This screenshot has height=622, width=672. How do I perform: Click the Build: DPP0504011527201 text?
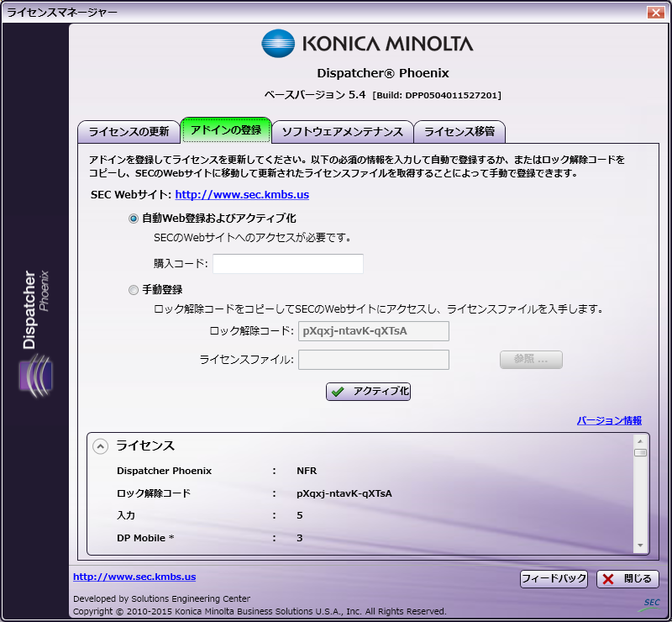click(x=437, y=95)
